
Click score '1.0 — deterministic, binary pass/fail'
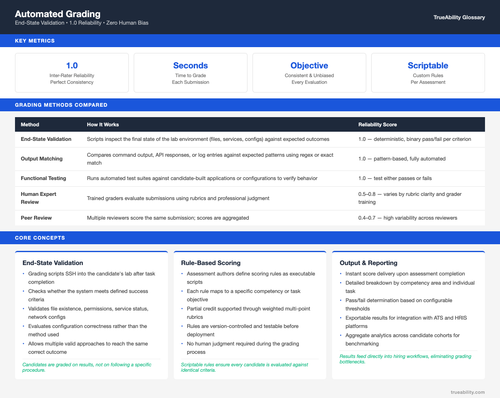415,139
